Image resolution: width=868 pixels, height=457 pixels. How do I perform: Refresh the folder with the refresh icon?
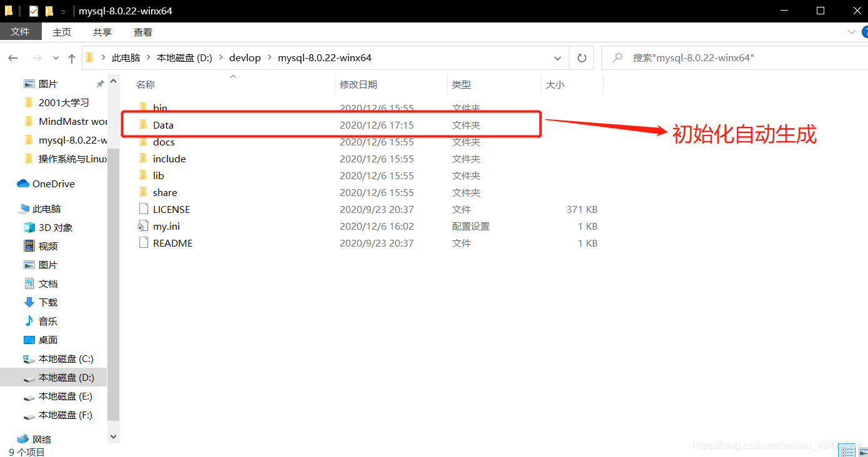pos(581,57)
